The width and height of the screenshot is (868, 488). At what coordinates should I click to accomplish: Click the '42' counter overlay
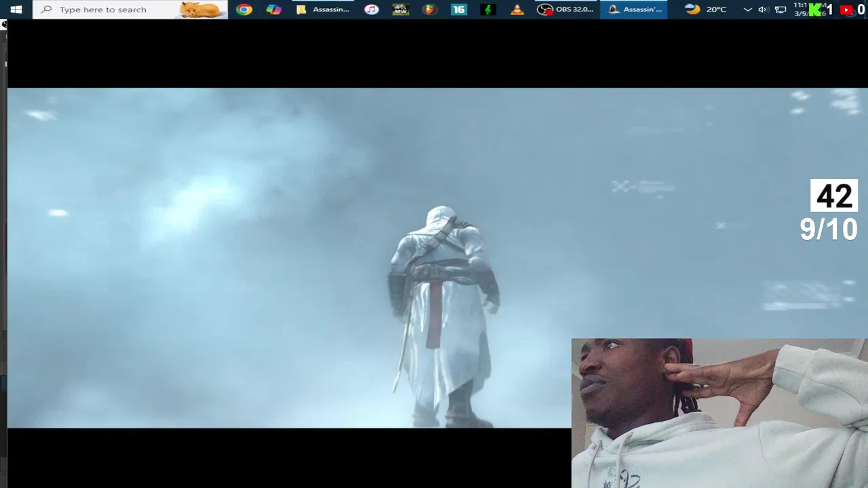pyautogui.click(x=834, y=196)
